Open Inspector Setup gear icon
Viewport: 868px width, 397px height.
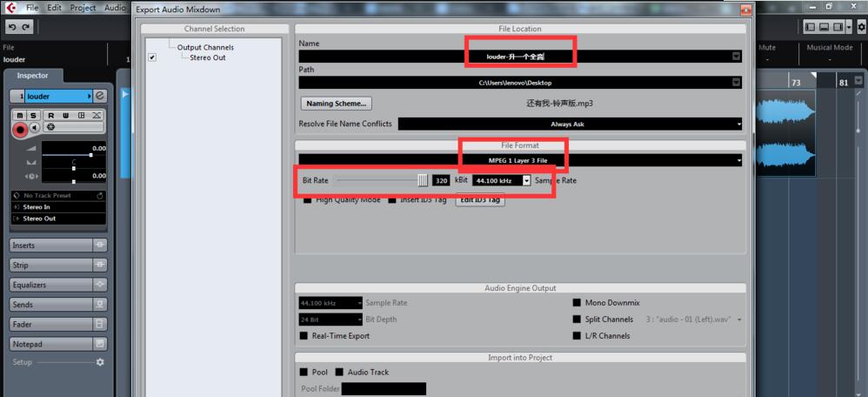click(100, 362)
